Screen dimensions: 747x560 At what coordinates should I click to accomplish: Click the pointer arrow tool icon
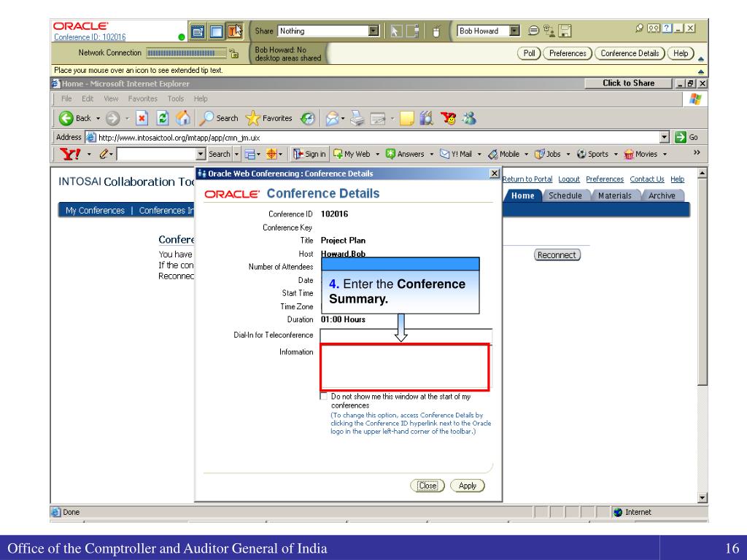[x=395, y=31]
